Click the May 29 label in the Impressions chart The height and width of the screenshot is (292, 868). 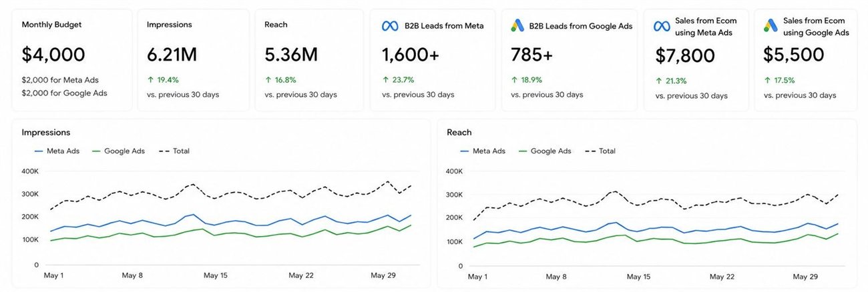point(383,275)
